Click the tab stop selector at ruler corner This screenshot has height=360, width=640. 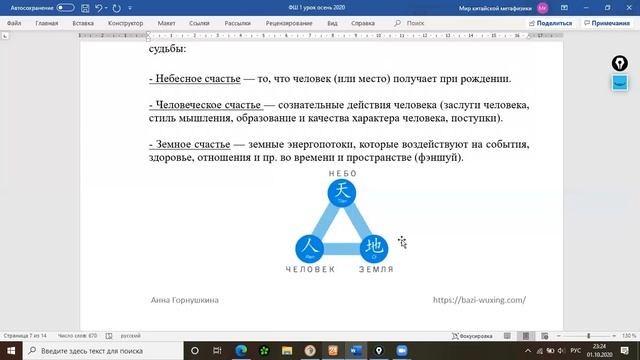click(5, 36)
